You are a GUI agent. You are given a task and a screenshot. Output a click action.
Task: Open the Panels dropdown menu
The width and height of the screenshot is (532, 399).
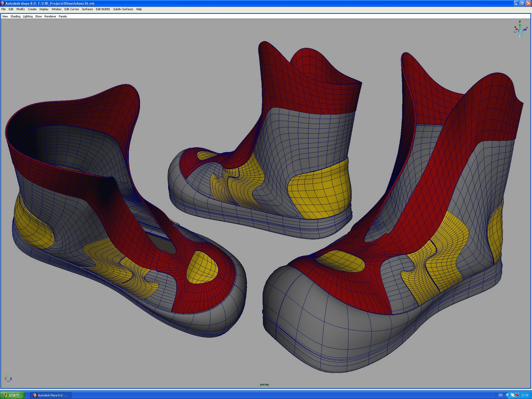pyautogui.click(x=63, y=16)
